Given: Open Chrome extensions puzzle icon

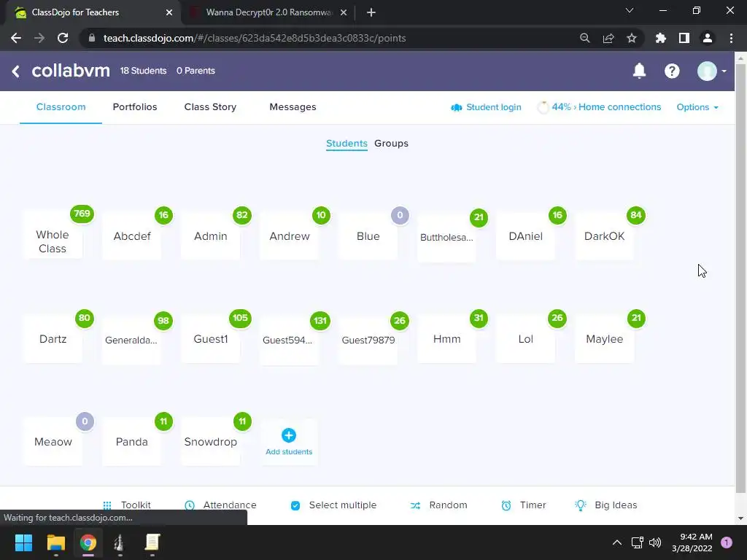Looking at the screenshot, I should coord(660,38).
